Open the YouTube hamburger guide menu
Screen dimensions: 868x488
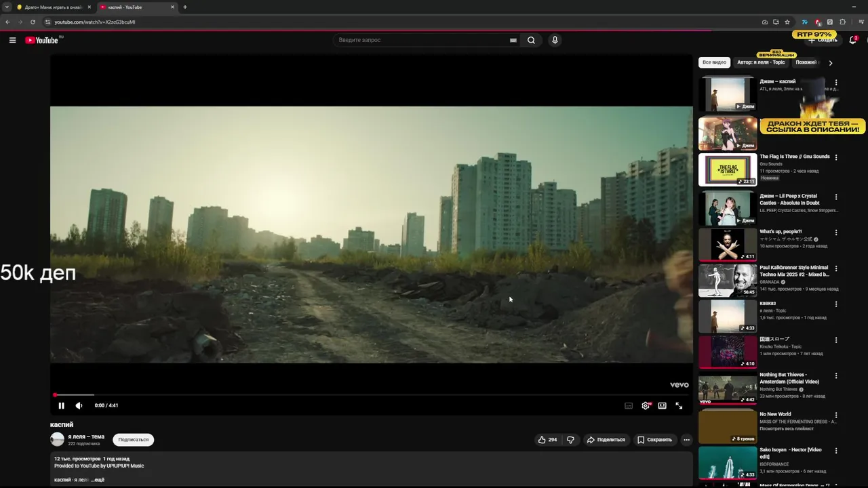point(12,40)
